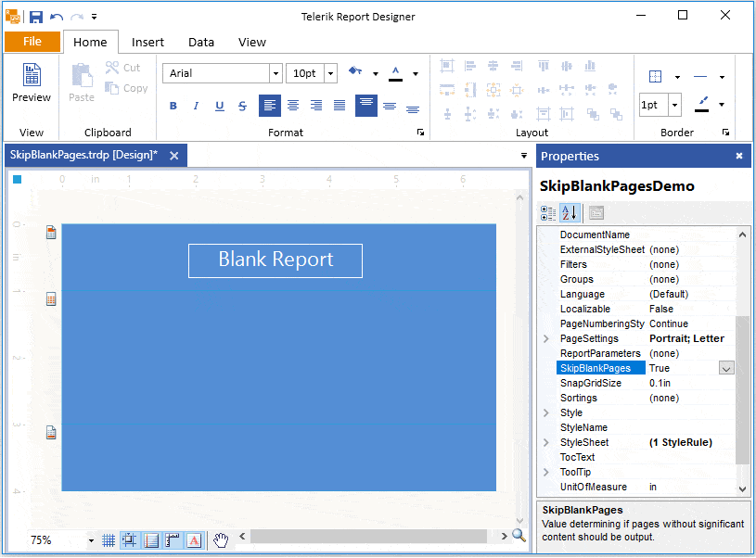
Task: Select the detail section icon
Action: (x=51, y=299)
